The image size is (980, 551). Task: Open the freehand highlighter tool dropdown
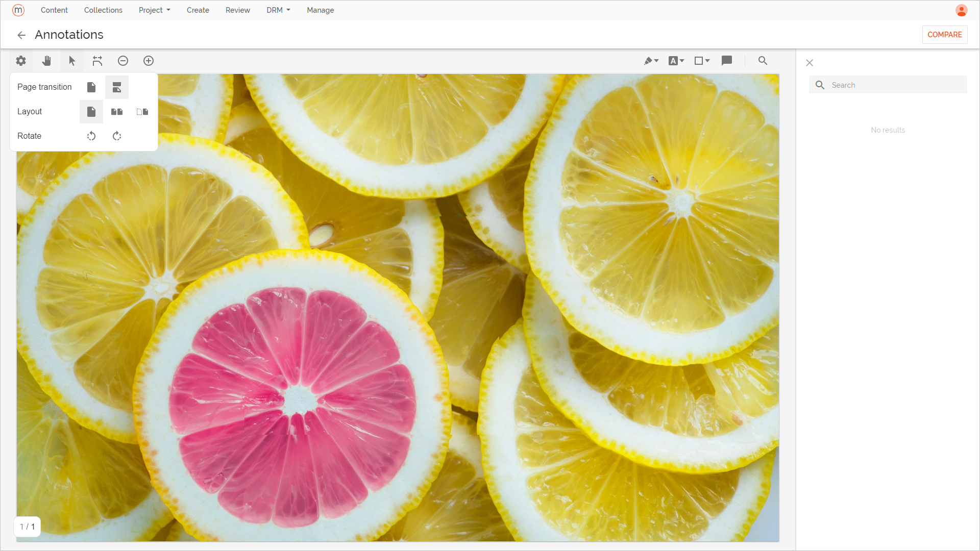point(651,61)
